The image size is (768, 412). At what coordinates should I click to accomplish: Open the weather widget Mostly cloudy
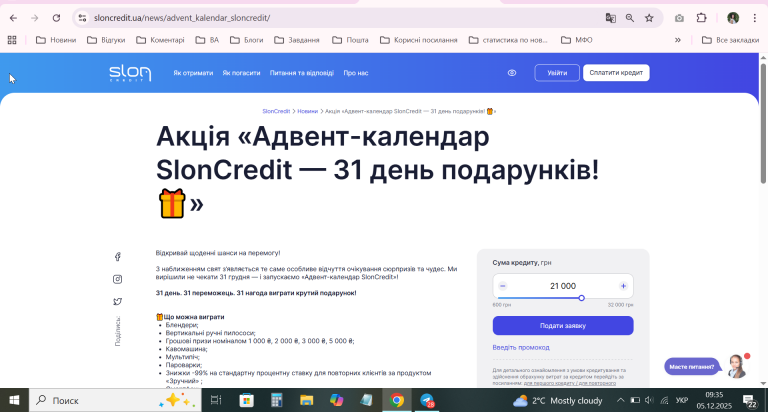pos(557,401)
